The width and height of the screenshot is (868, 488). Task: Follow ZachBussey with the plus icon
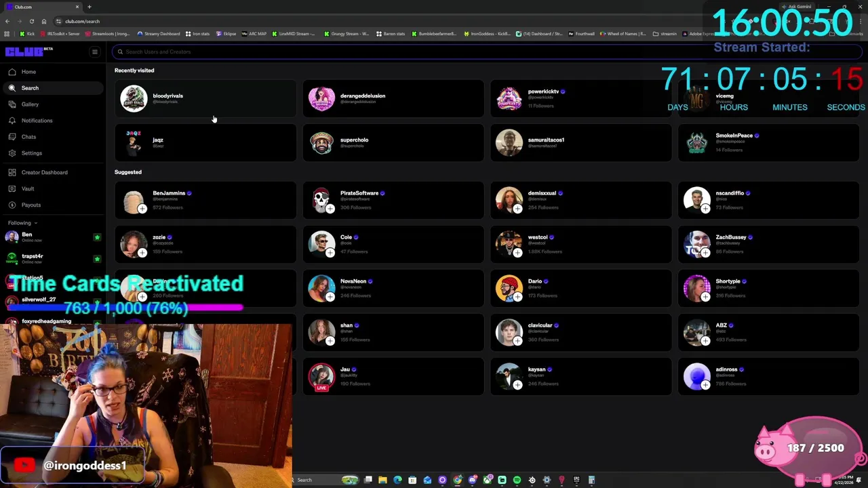pyautogui.click(x=705, y=253)
